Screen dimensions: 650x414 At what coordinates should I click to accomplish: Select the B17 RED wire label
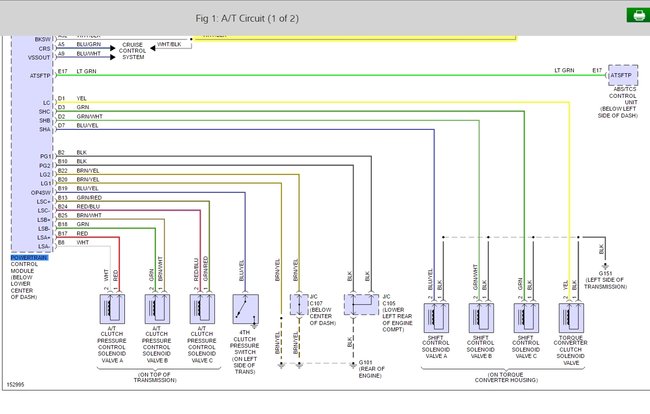(x=82, y=234)
